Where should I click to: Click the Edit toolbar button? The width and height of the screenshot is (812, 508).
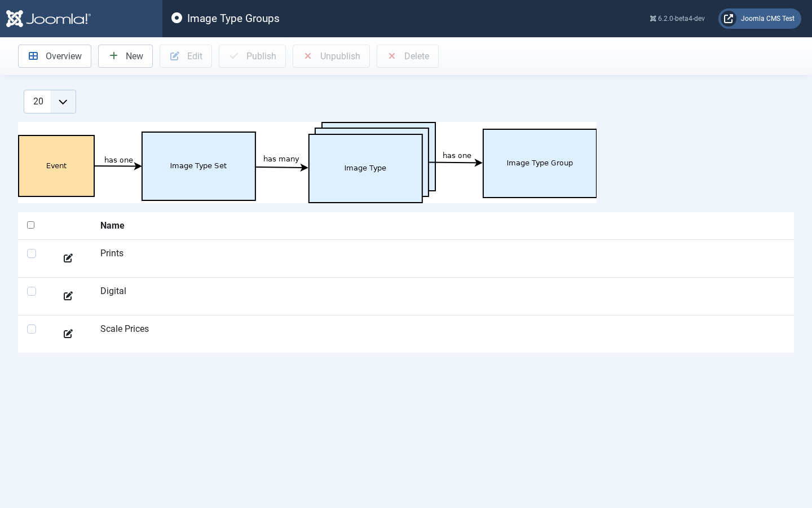pyautogui.click(x=186, y=56)
